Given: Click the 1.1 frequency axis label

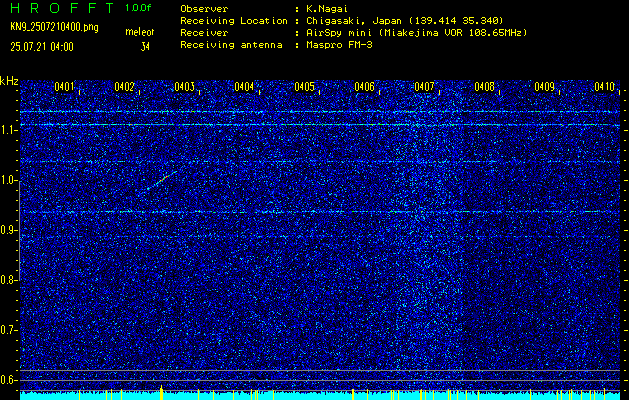Looking at the screenshot, I should [x=8, y=131].
